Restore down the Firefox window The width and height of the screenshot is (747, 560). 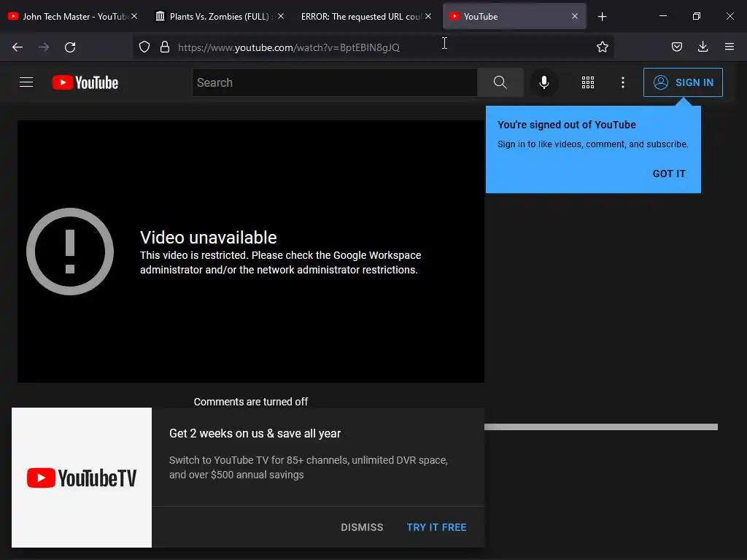[696, 16]
